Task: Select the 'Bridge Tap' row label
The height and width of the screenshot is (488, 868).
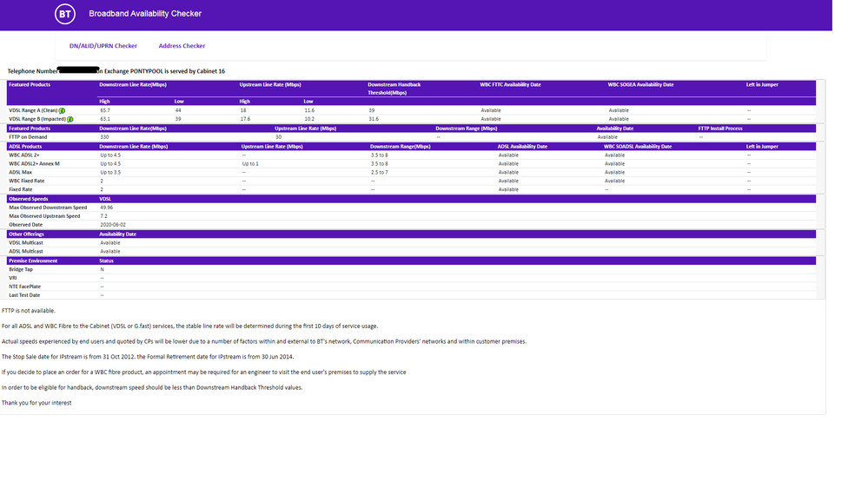Action: click(x=21, y=270)
